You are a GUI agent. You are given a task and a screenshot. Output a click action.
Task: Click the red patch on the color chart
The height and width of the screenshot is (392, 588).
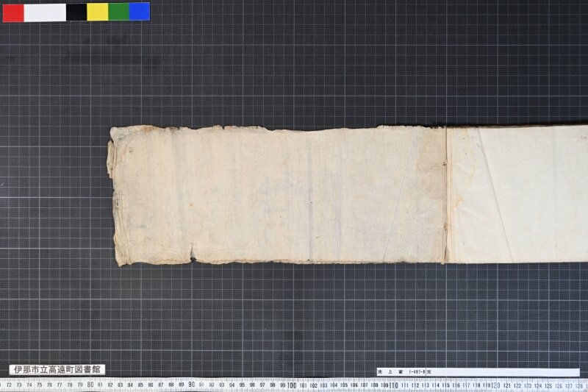[13, 12]
